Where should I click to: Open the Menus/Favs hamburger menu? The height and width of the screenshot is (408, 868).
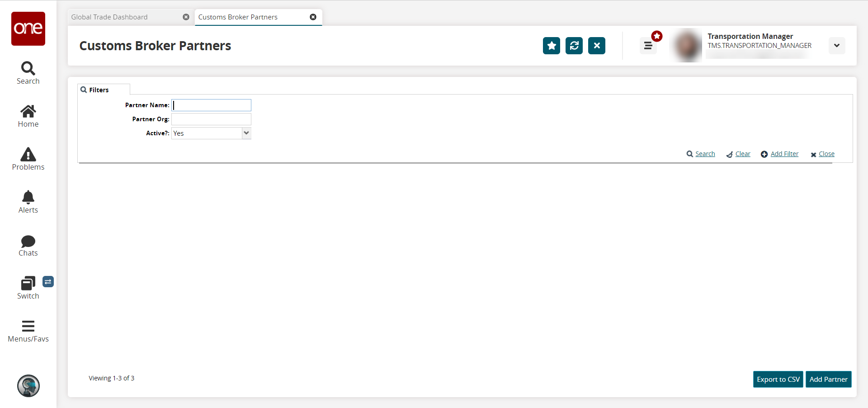click(28, 331)
